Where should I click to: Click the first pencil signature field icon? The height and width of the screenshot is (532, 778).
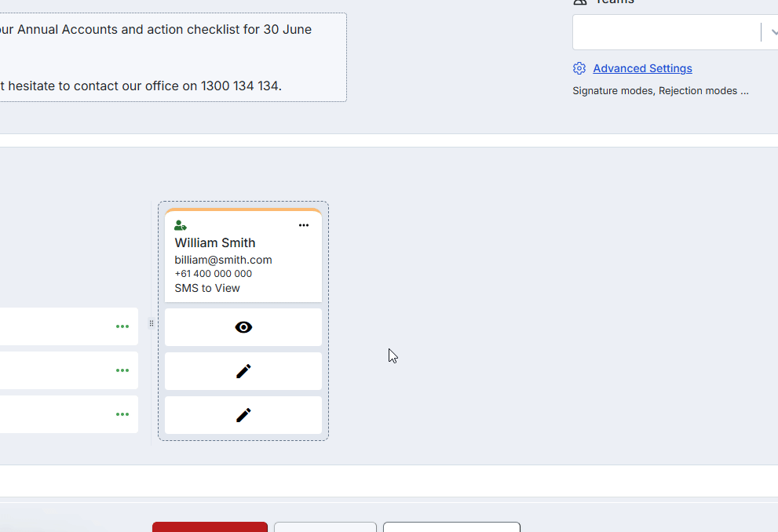pos(243,370)
